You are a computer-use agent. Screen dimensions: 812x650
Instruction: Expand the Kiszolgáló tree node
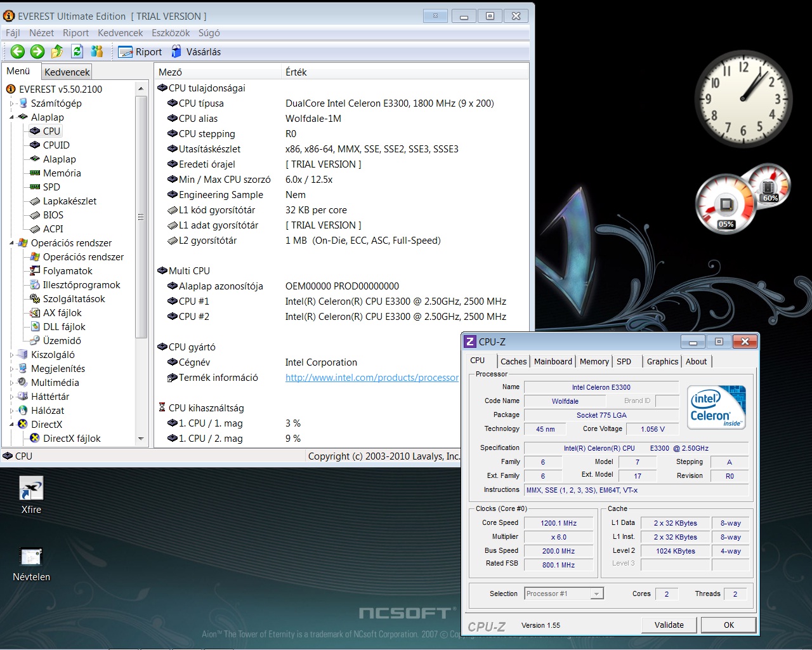coord(11,355)
